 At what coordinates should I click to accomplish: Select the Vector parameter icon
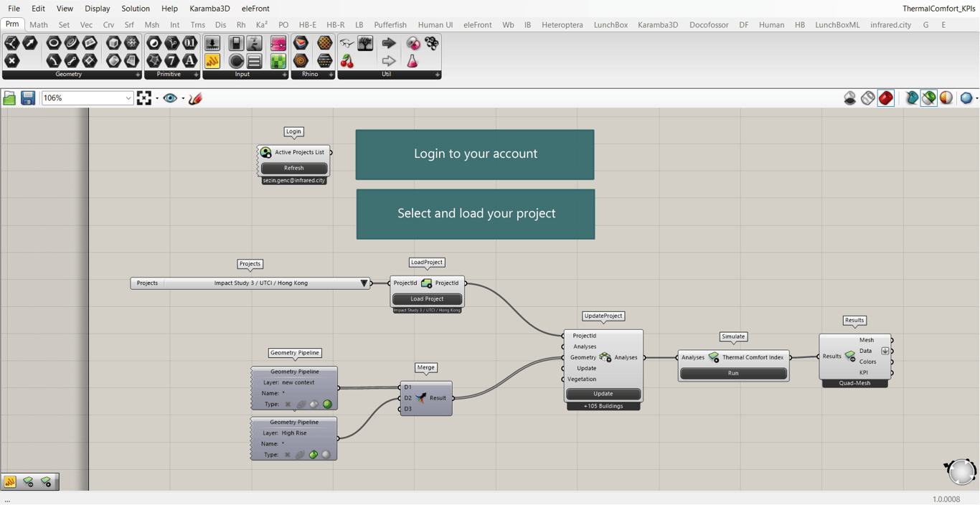pyautogui.click(x=30, y=43)
